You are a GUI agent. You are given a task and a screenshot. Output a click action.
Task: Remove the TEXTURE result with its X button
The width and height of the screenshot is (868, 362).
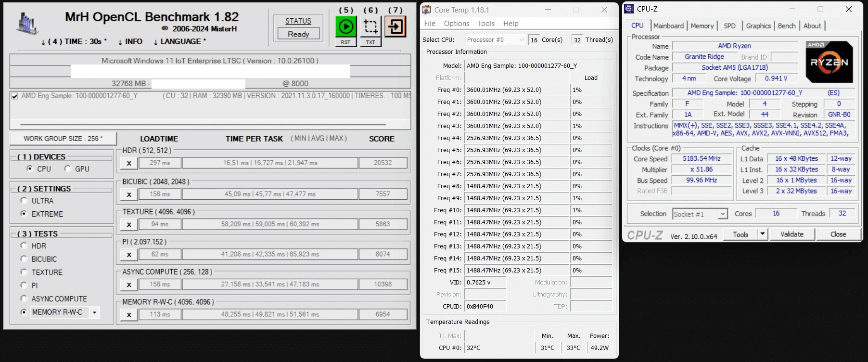(129, 224)
